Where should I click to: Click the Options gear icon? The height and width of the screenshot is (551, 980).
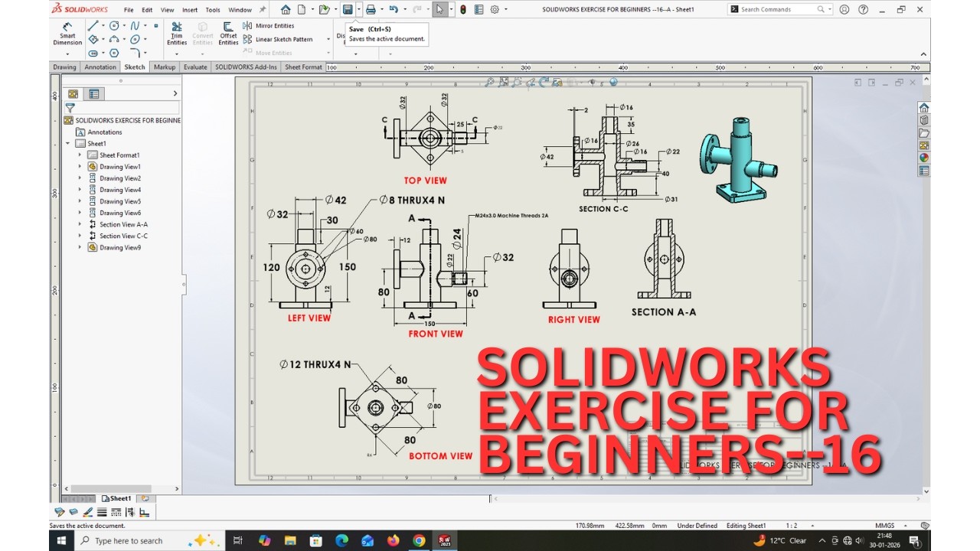(495, 9)
